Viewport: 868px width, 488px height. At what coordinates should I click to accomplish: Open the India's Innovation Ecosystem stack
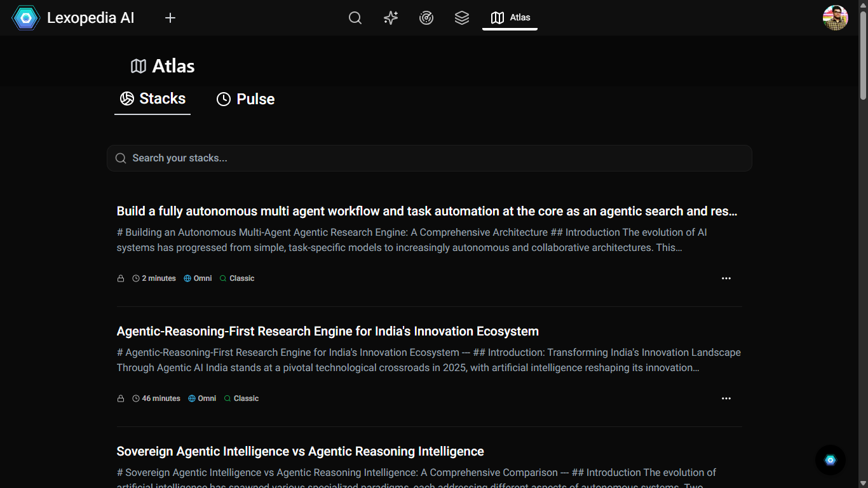pos(328,331)
